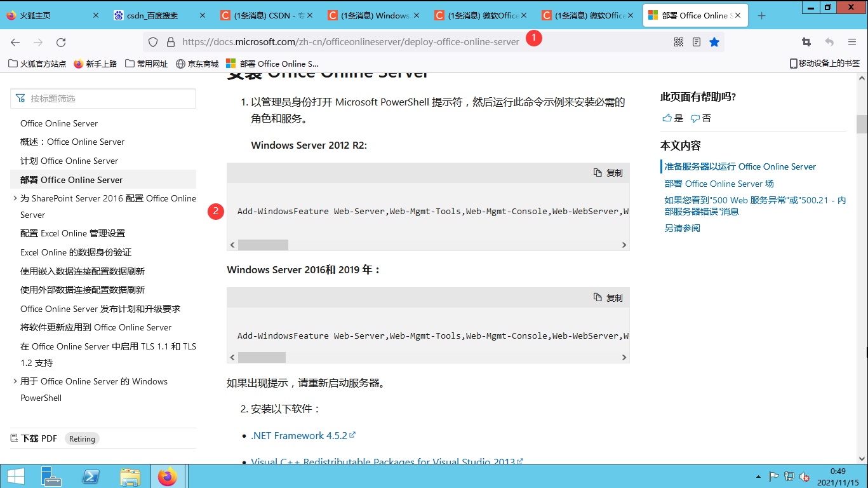Open Firefox from the taskbar

coord(168,476)
